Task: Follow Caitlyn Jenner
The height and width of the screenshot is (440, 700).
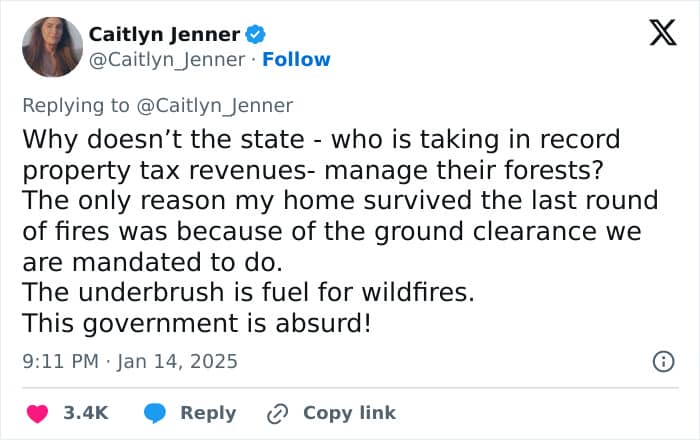Action: [297, 60]
